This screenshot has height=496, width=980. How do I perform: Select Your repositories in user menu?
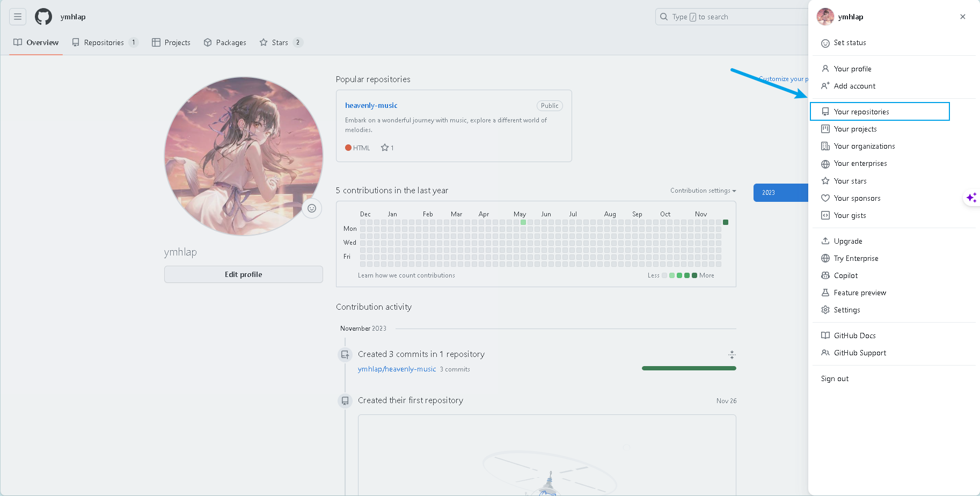tap(861, 112)
